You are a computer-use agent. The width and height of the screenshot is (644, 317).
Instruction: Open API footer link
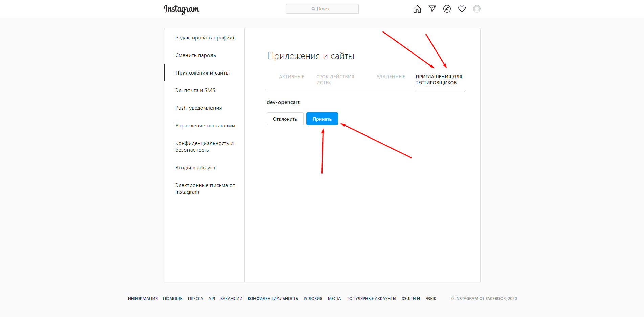click(x=212, y=299)
